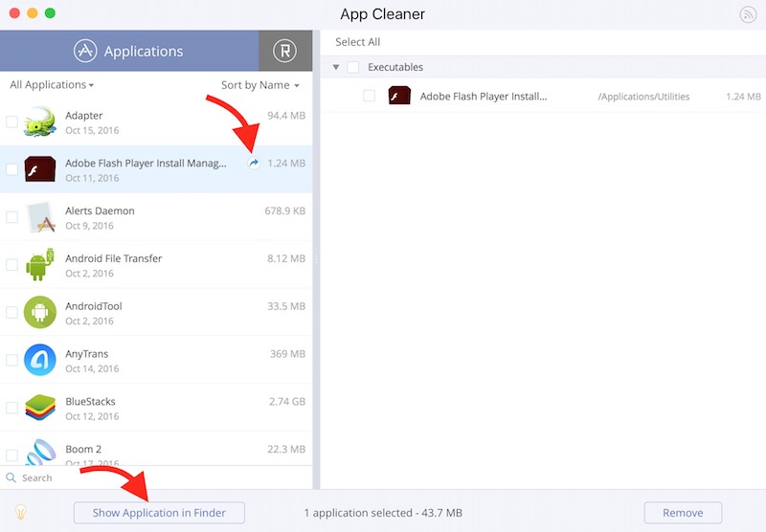Select the Adapter app icon
766x532 pixels.
point(40,122)
